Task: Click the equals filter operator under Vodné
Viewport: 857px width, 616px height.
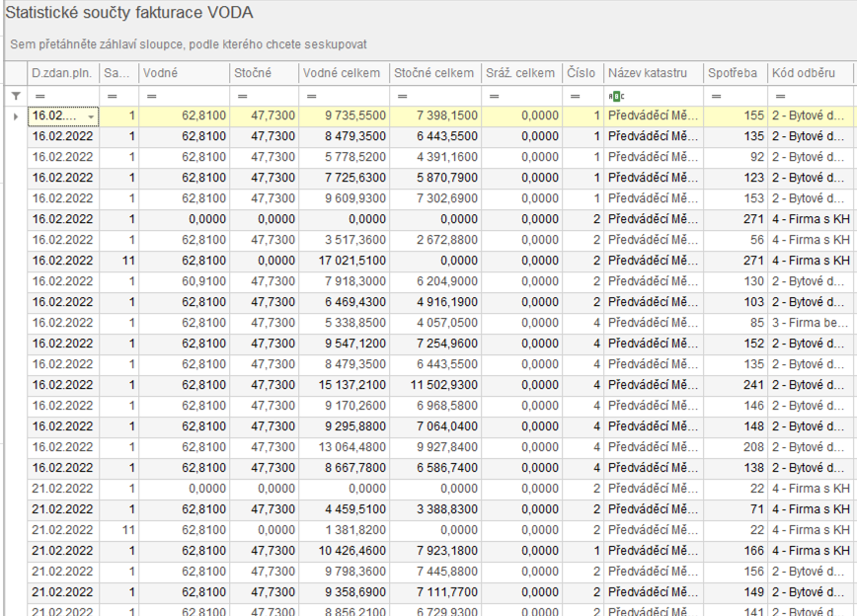Action: pyautogui.click(x=152, y=96)
